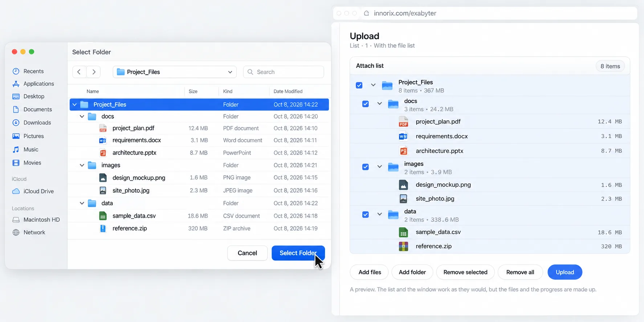The width and height of the screenshot is (644, 322).
Task: Collapse the images folder in the file dialog
Action: point(82,165)
